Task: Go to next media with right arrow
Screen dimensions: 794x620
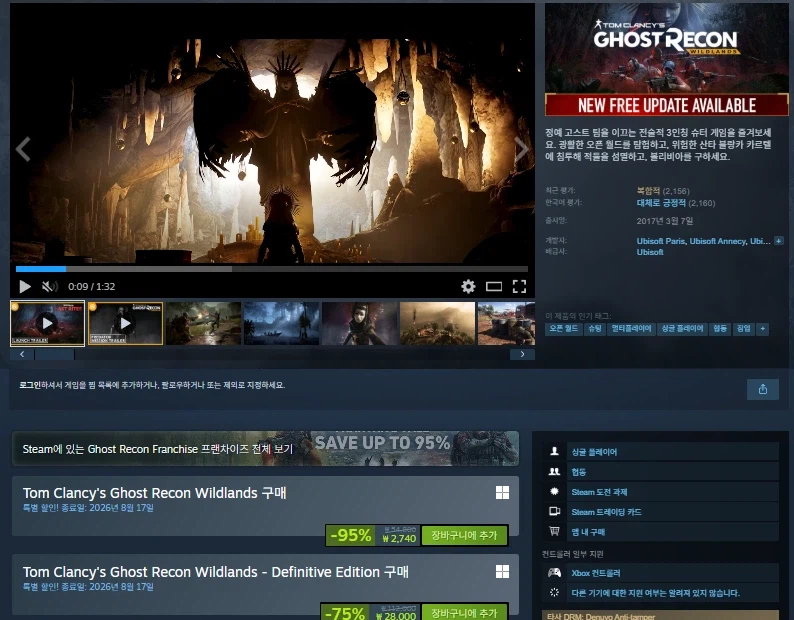Action: (x=522, y=149)
